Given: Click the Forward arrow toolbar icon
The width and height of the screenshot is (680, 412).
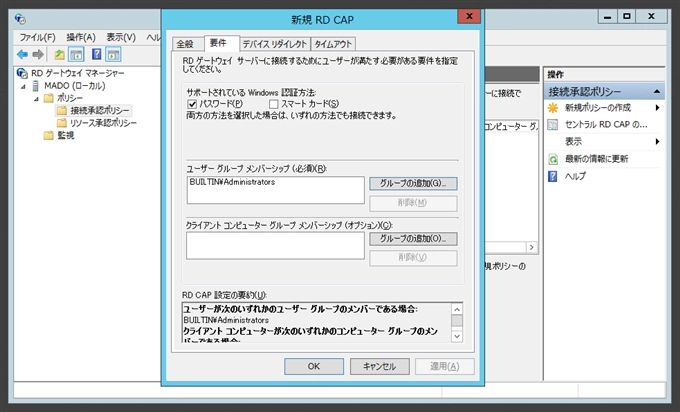Looking at the screenshot, I should pyautogui.click(x=38, y=54).
